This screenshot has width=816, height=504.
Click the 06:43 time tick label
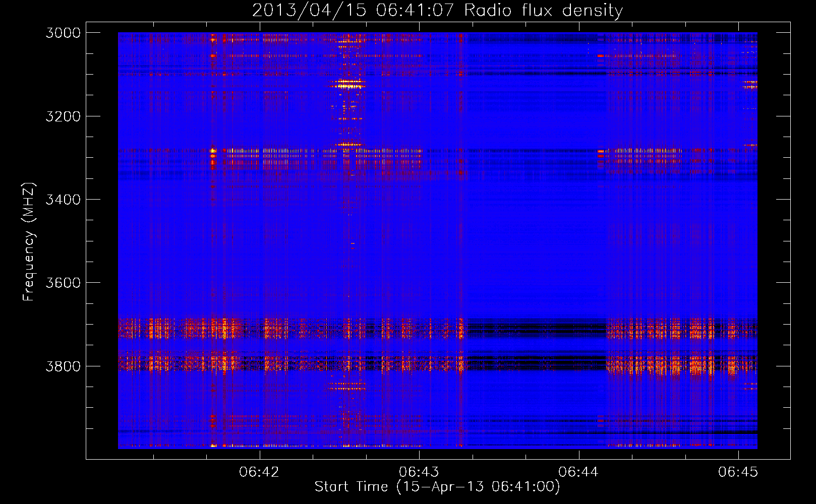point(419,472)
